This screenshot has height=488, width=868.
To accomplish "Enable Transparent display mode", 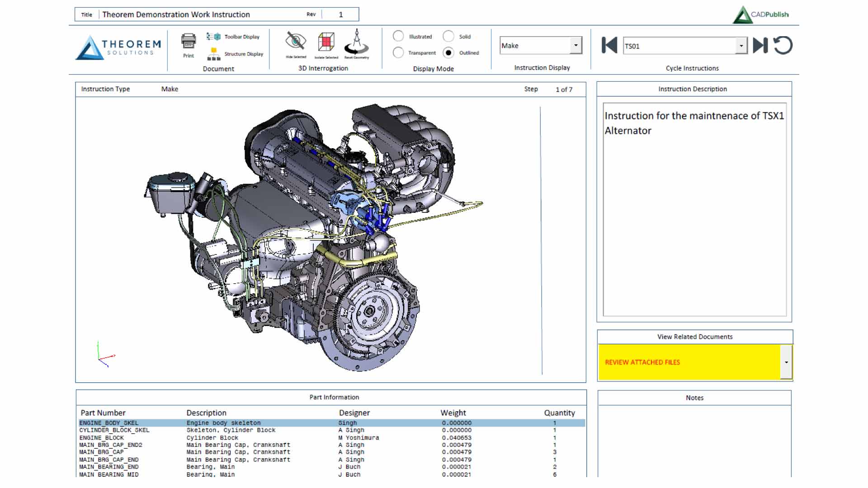I will coord(398,52).
